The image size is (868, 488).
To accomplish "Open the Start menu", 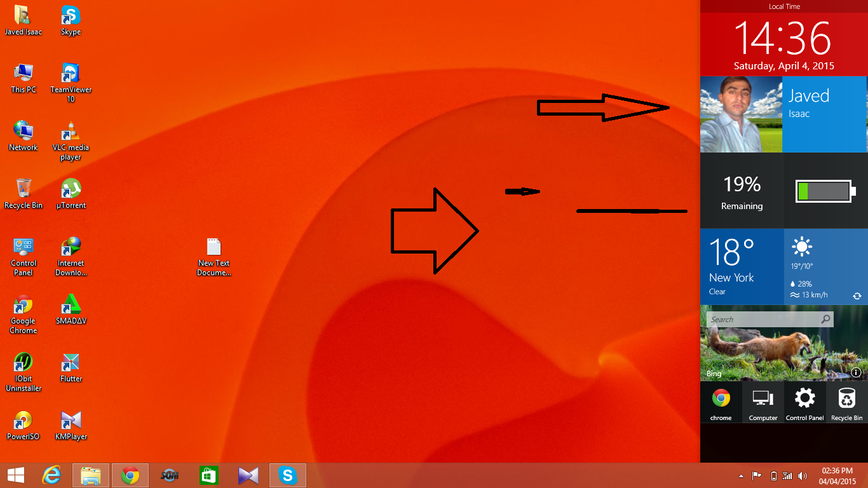I will point(14,475).
